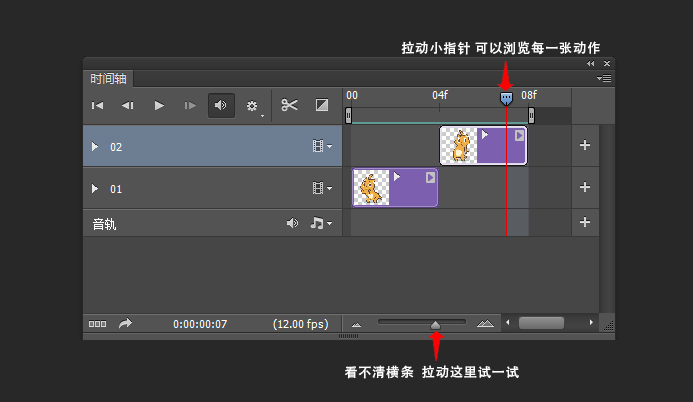693x402 pixels.
Task: Select the 02 track label
Action: [x=116, y=147]
